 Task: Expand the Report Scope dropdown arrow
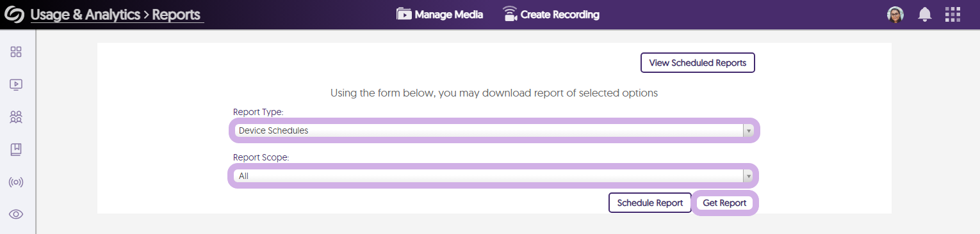(747, 176)
